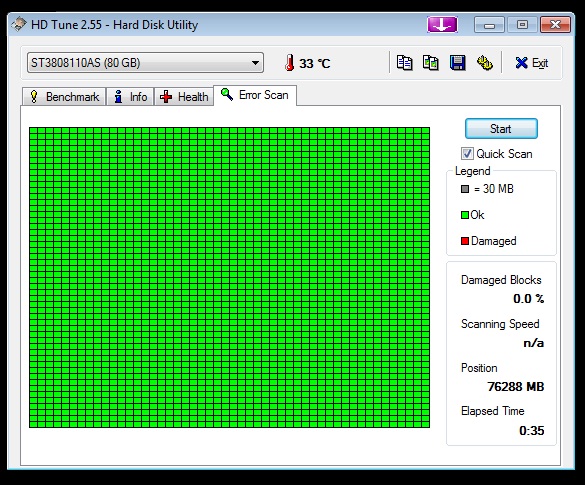Click the HD Tune application title icon
585x485 pixels.
coord(19,25)
